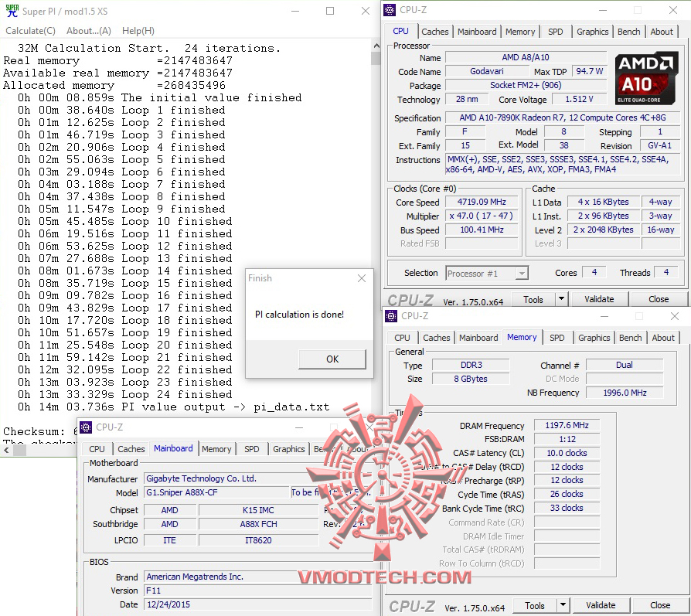Switch to Caches tab in top CPU-Z window

tap(434, 32)
